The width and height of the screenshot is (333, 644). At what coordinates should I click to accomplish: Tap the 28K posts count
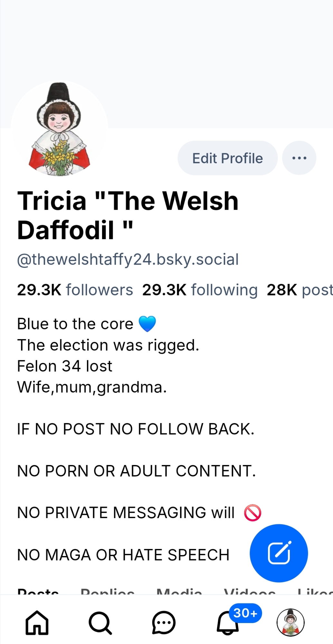click(300, 290)
